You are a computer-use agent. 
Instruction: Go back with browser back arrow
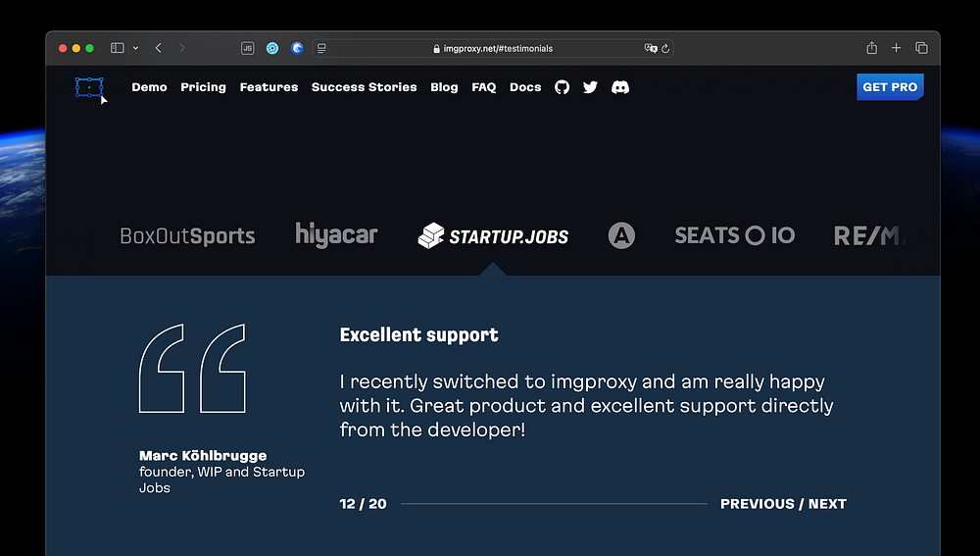coord(159,48)
